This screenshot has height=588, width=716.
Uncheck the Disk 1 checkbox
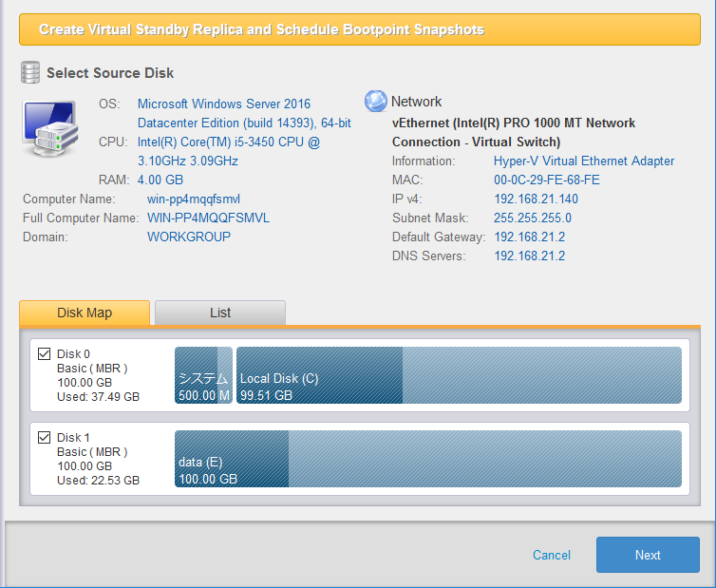[x=44, y=438]
